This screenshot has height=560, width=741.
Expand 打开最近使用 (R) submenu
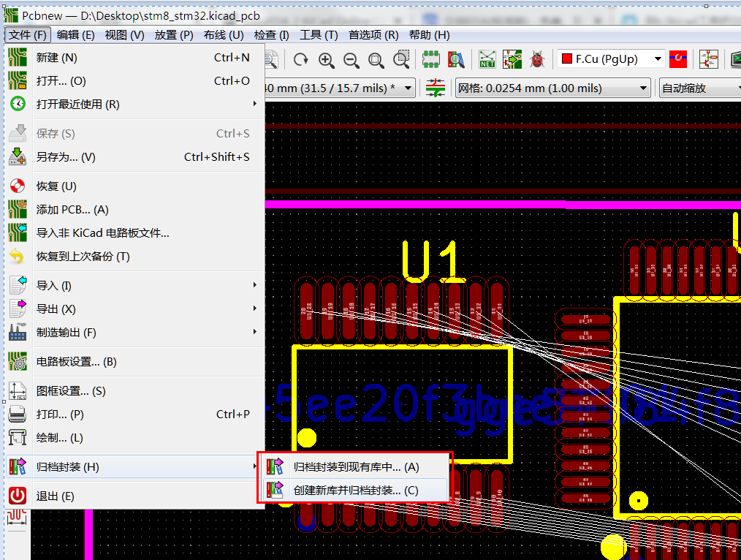pyautogui.click(x=134, y=104)
